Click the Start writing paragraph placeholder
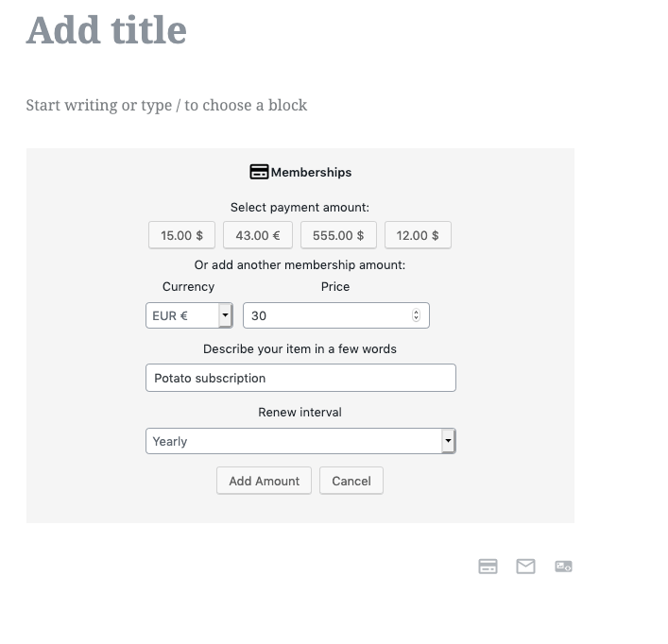This screenshot has height=644, width=668. [x=166, y=105]
